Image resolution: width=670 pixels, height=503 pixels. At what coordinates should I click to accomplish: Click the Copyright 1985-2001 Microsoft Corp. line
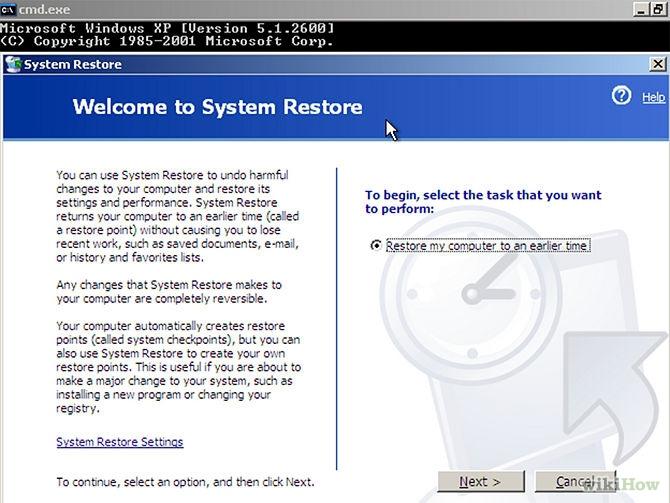click(x=167, y=41)
